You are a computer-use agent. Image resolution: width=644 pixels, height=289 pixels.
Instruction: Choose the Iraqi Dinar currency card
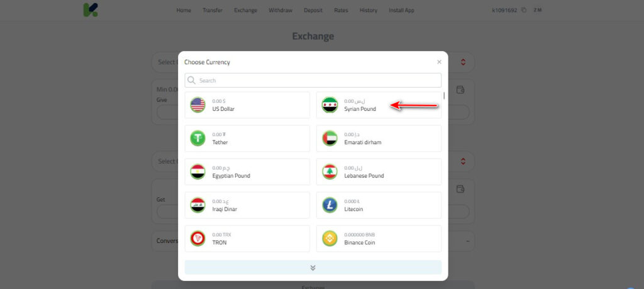tap(247, 205)
